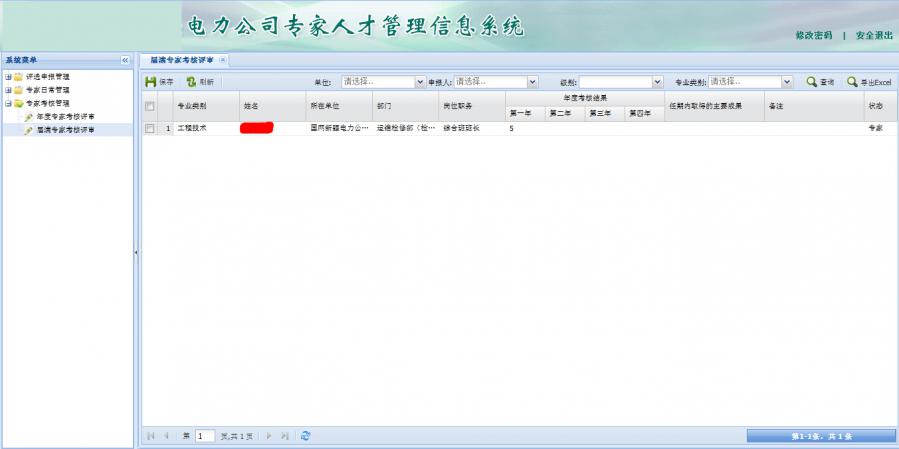Image resolution: width=899 pixels, height=449 pixels.
Task: Select 年度专家考核评审 in the sidebar tree
Action: (66, 116)
